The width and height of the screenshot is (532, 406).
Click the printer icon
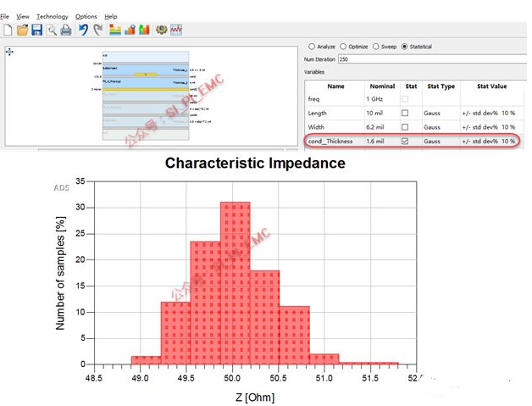click(x=66, y=31)
